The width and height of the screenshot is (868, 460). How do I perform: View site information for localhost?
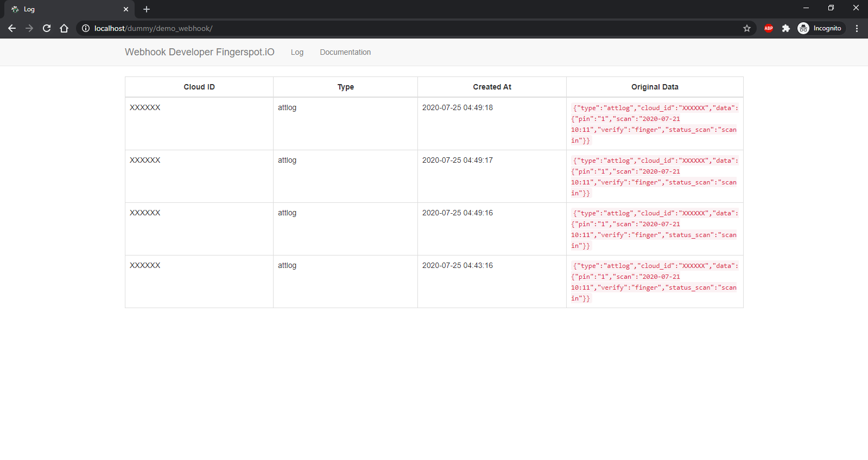[86, 28]
